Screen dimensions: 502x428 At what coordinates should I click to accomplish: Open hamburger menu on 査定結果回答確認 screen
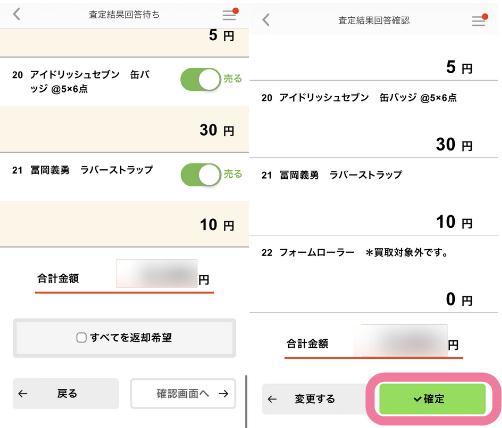click(478, 21)
